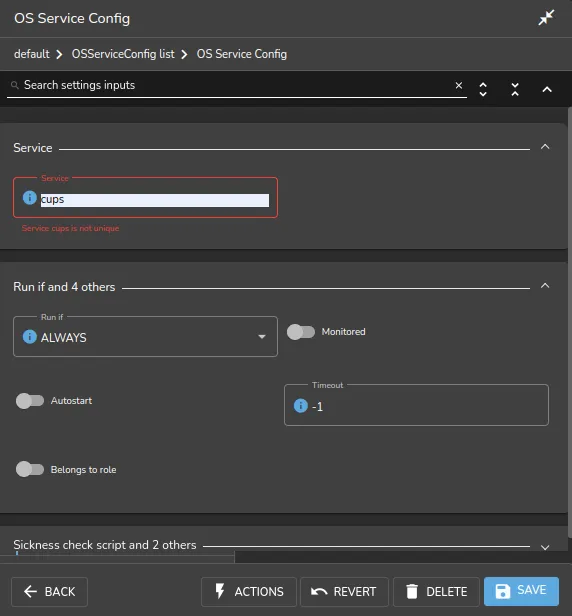Click the Service name input containing cups
The width and height of the screenshot is (572, 616).
tap(155, 200)
